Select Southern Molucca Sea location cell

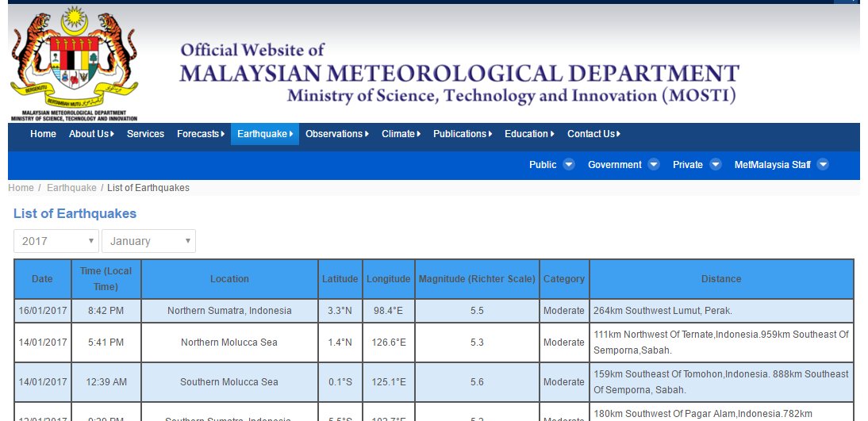coord(230,382)
